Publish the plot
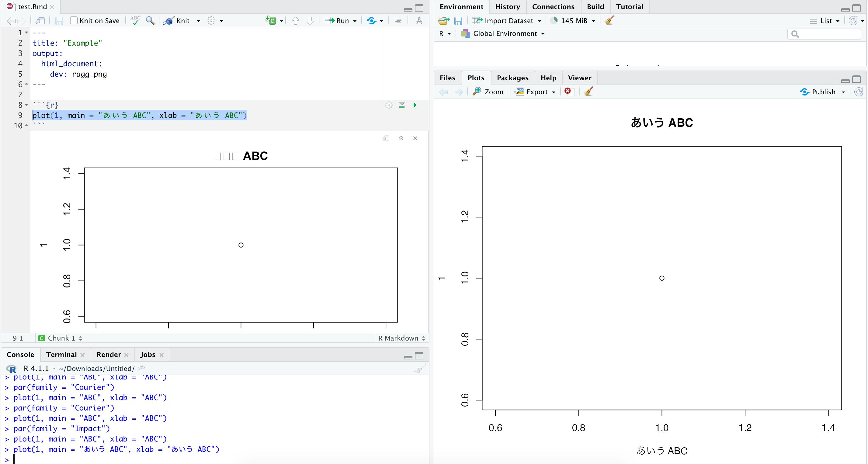Screen dimensions: 868x464 tap(822, 91)
